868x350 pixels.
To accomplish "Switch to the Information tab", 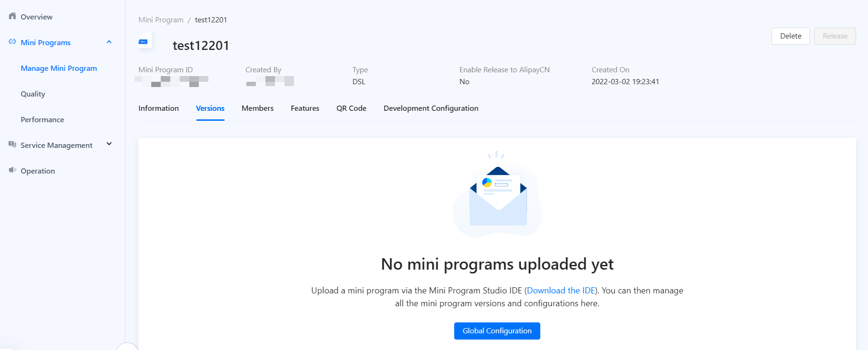I will (x=158, y=108).
